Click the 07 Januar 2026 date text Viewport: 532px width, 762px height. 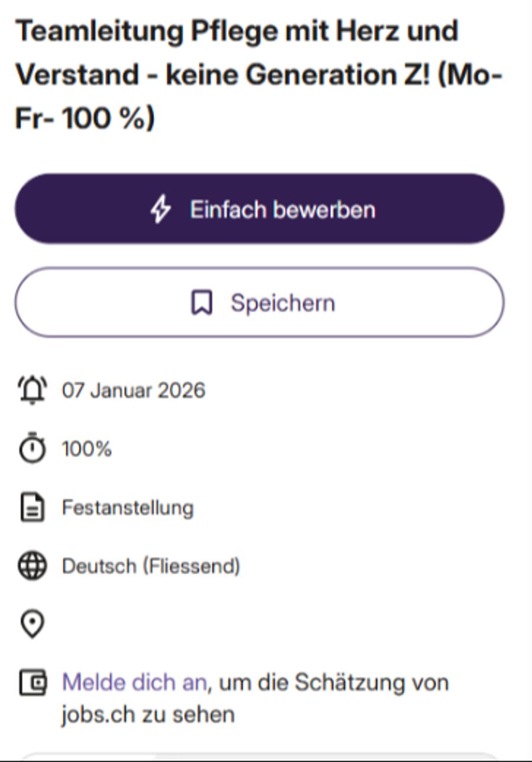coord(134,390)
